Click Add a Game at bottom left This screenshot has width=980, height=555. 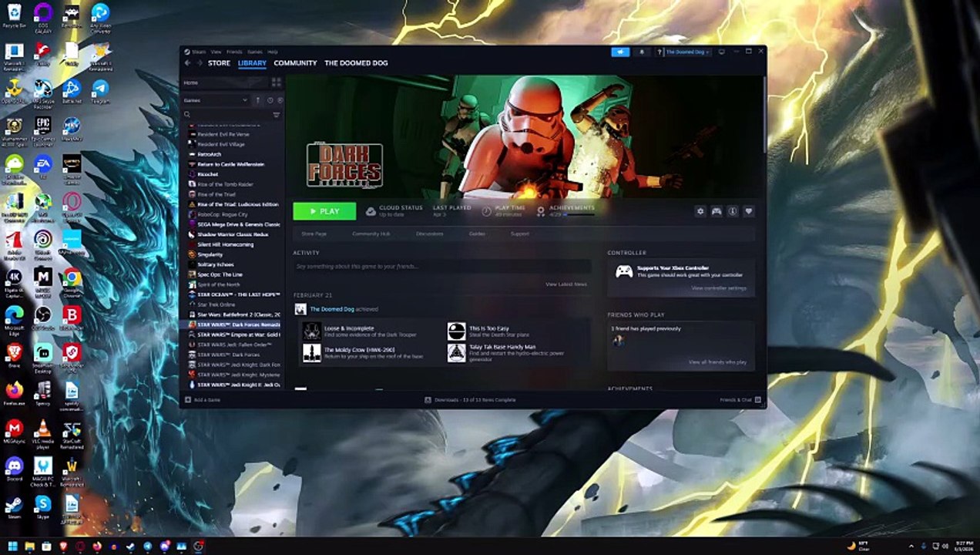(203, 400)
